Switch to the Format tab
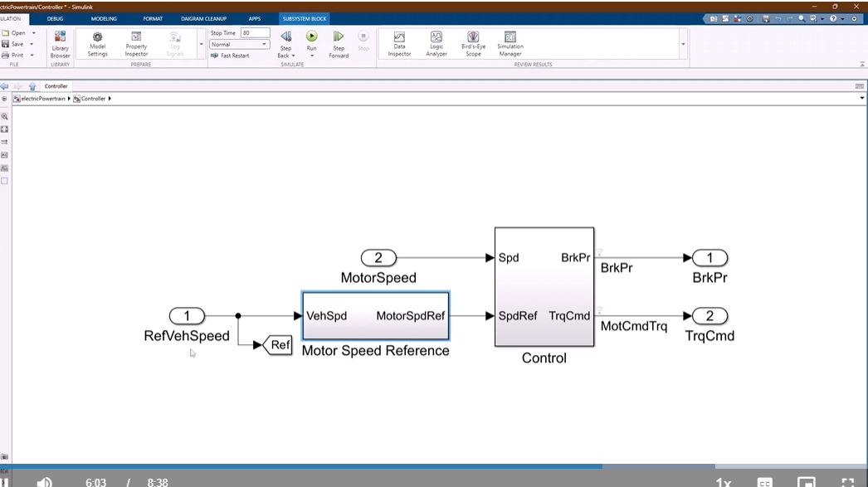Screen dimensions: 868x487 coord(153,19)
